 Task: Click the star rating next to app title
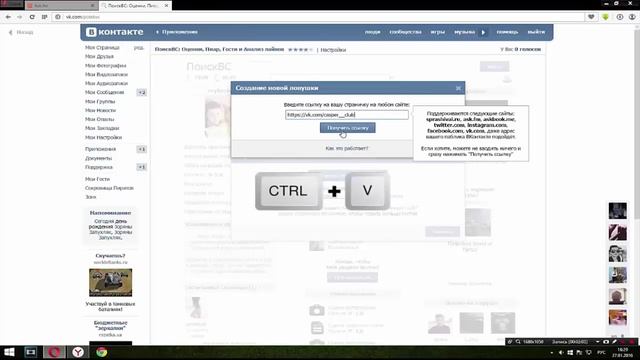[300, 50]
